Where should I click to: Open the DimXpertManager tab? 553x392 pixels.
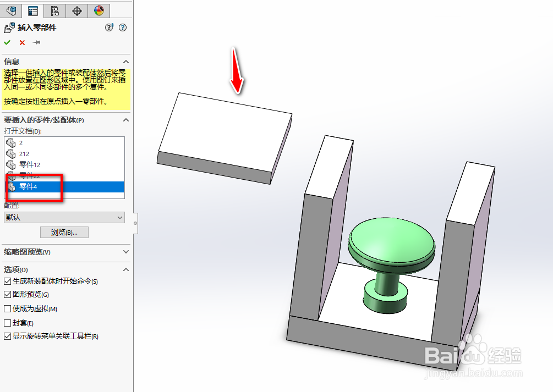tap(77, 10)
